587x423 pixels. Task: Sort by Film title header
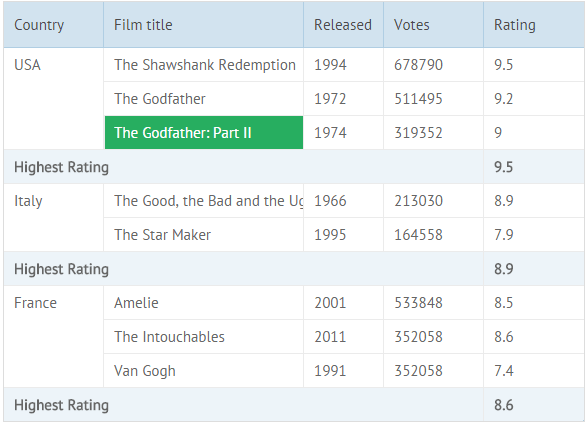(203, 25)
